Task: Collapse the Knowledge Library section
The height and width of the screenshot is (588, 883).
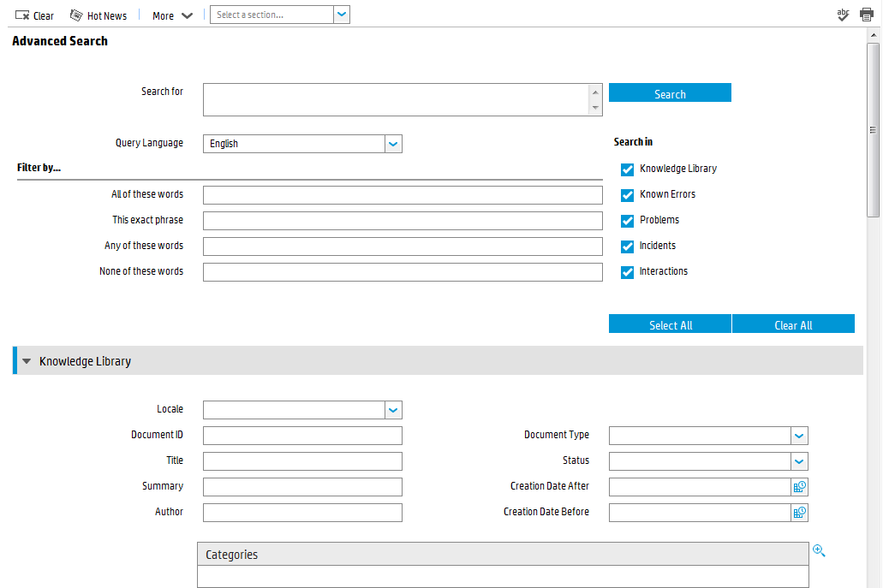Action: click(27, 361)
